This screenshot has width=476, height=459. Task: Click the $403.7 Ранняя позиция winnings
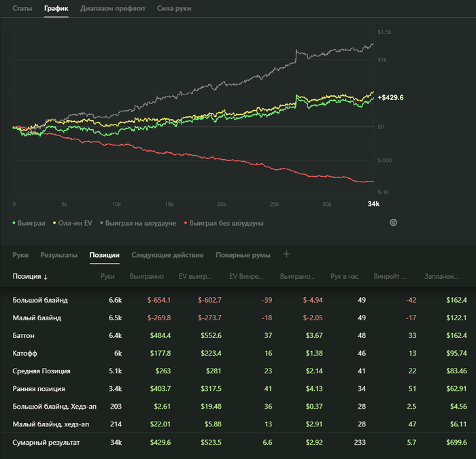click(160, 389)
